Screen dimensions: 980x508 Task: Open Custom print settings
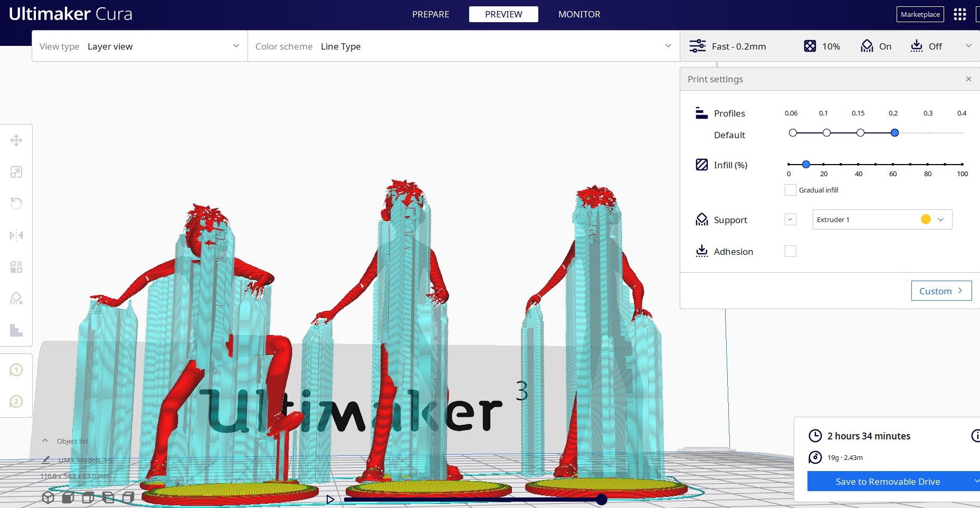pos(941,291)
